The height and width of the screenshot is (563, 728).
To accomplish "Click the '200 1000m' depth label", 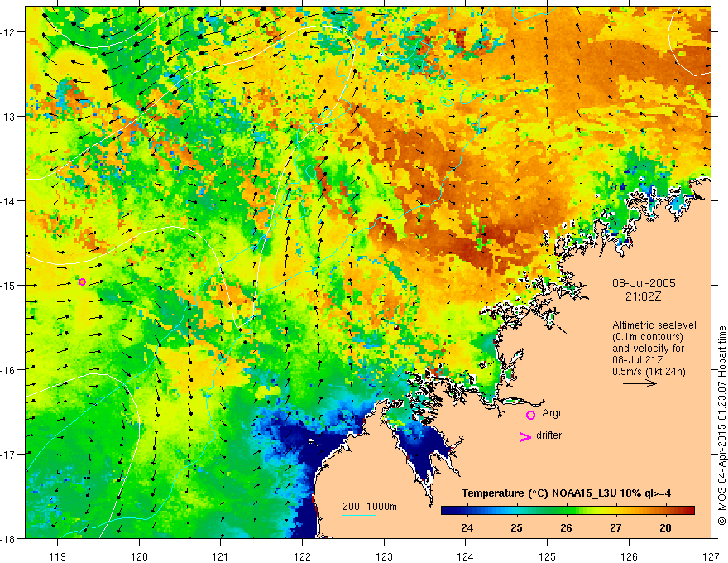I will tap(370, 507).
